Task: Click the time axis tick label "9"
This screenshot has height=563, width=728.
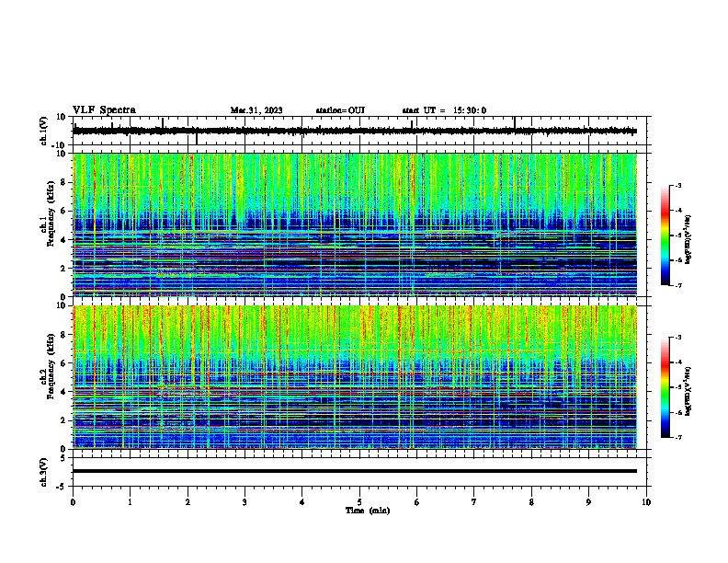Action: tap(589, 502)
